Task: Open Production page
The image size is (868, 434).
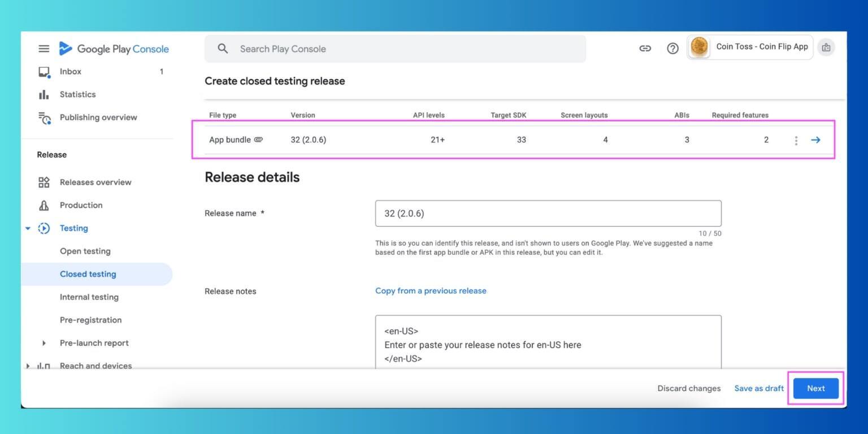Action: pos(81,205)
